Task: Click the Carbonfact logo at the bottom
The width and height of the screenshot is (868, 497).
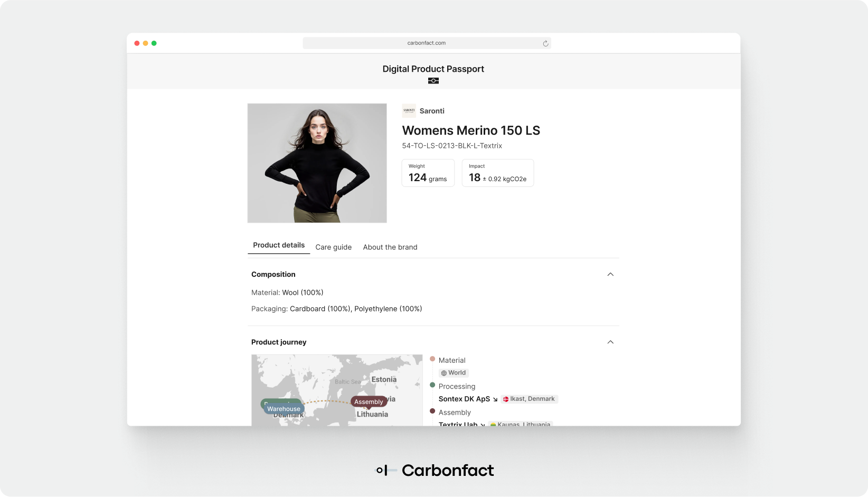Action: click(x=435, y=470)
